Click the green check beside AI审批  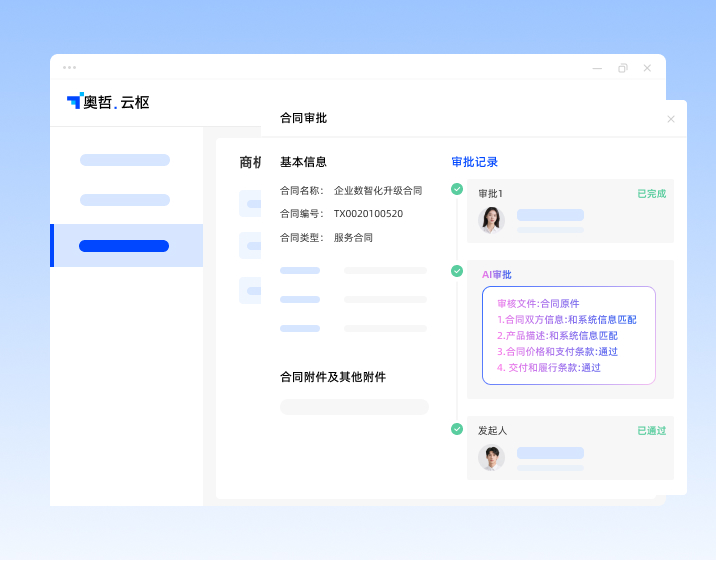tap(457, 271)
